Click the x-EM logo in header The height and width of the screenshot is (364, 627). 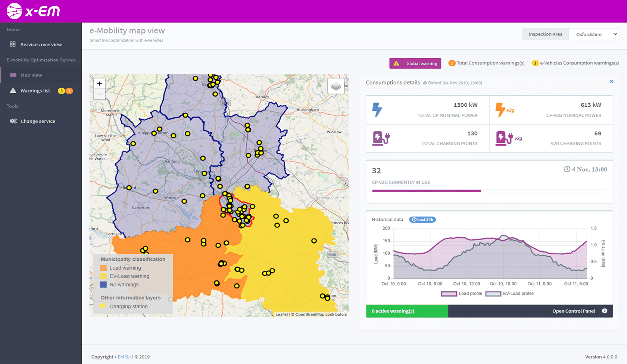(x=33, y=11)
